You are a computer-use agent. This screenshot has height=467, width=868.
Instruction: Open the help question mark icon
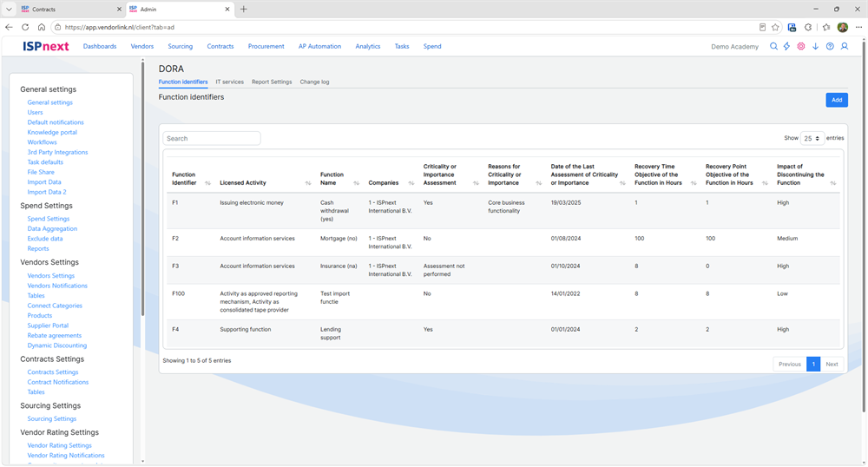coord(830,47)
